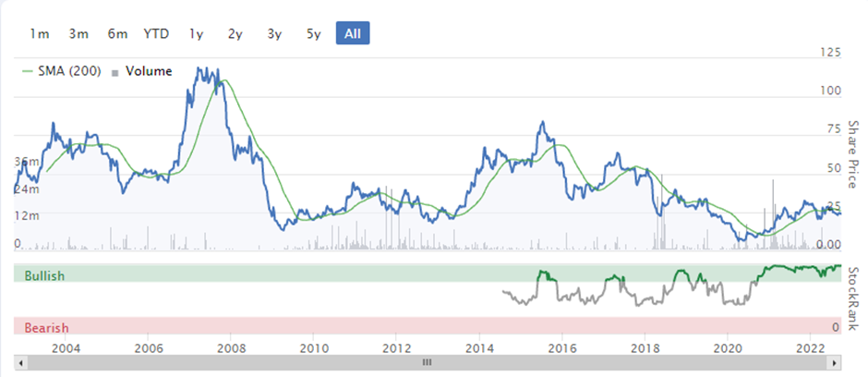Viewport: 868px width, 377px height.
Task: Click the StockRank axis title
Action: coord(852,299)
